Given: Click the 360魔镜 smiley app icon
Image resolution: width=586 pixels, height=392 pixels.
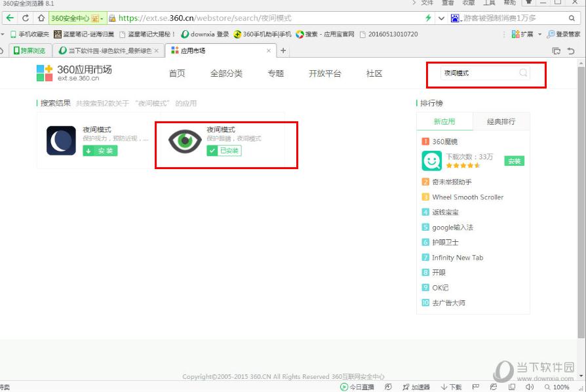Looking at the screenshot, I should pos(431,159).
